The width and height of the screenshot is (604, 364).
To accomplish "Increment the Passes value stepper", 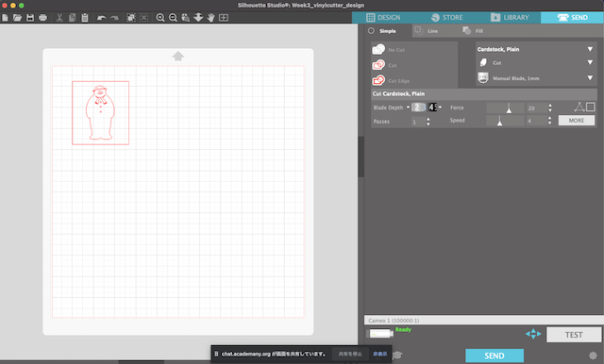I will [428, 119].
